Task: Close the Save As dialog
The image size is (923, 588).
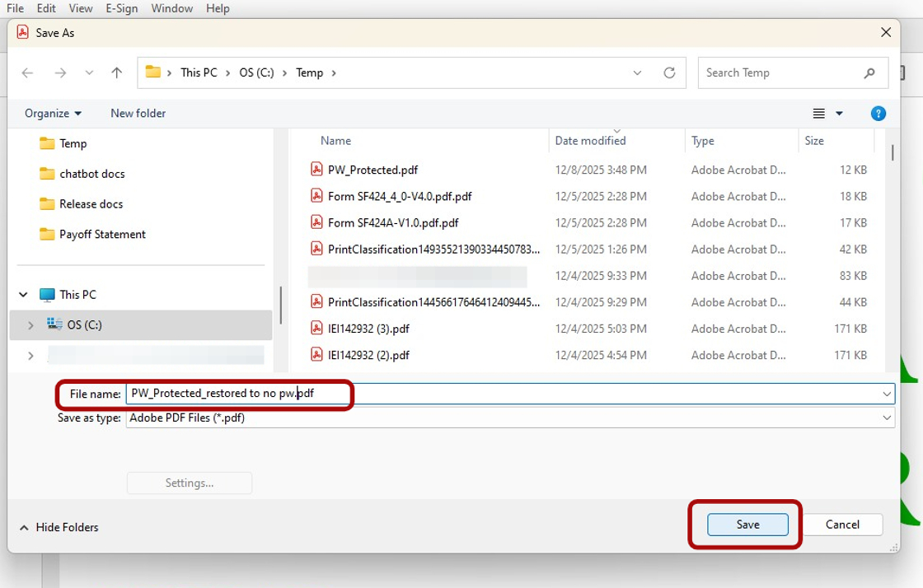Action: [x=885, y=33]
